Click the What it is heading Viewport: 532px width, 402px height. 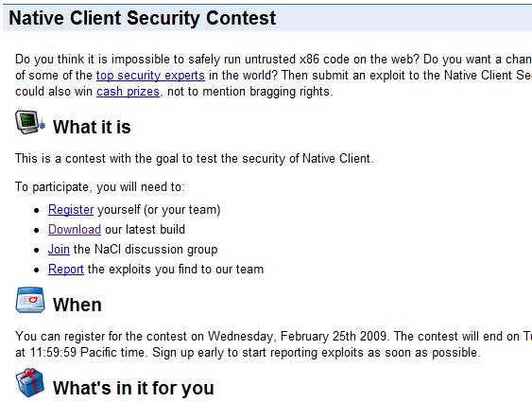coord(92,127)
